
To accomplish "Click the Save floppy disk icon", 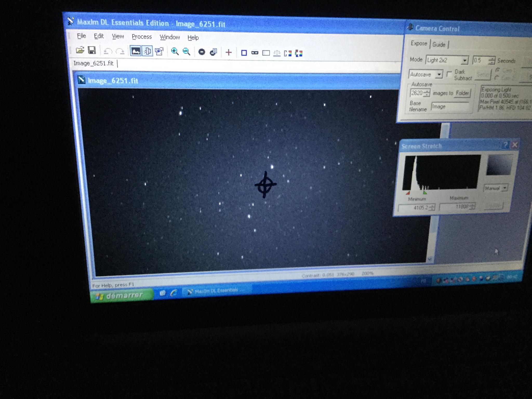I will [92, 50].
